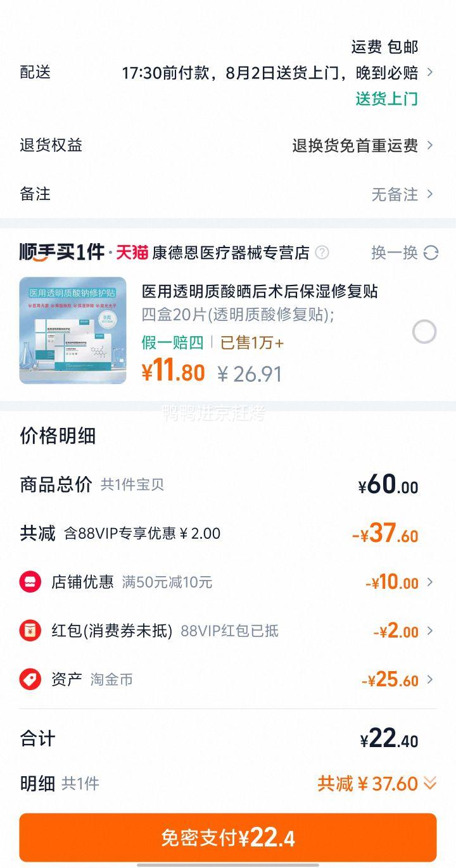The height and width of the screenshot is (868, 456).
Task: Tap the 红包 red envelope icon
Action: [x=30, y=631]
